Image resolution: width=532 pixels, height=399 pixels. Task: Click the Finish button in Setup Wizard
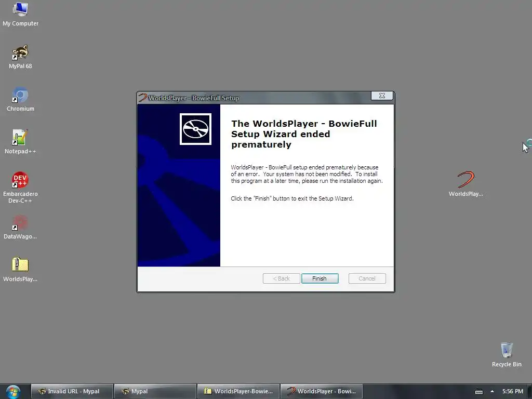[320, 278]
